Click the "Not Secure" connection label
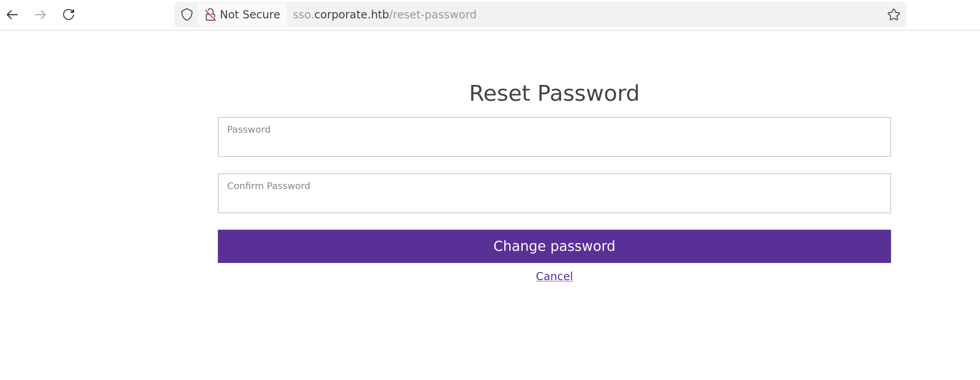Image resolution: width=980 pixels, height=380 pixels. point(250,15)
